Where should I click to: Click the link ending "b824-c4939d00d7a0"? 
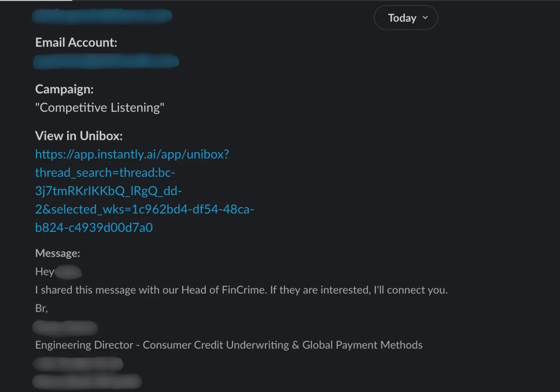pos(94,228)
